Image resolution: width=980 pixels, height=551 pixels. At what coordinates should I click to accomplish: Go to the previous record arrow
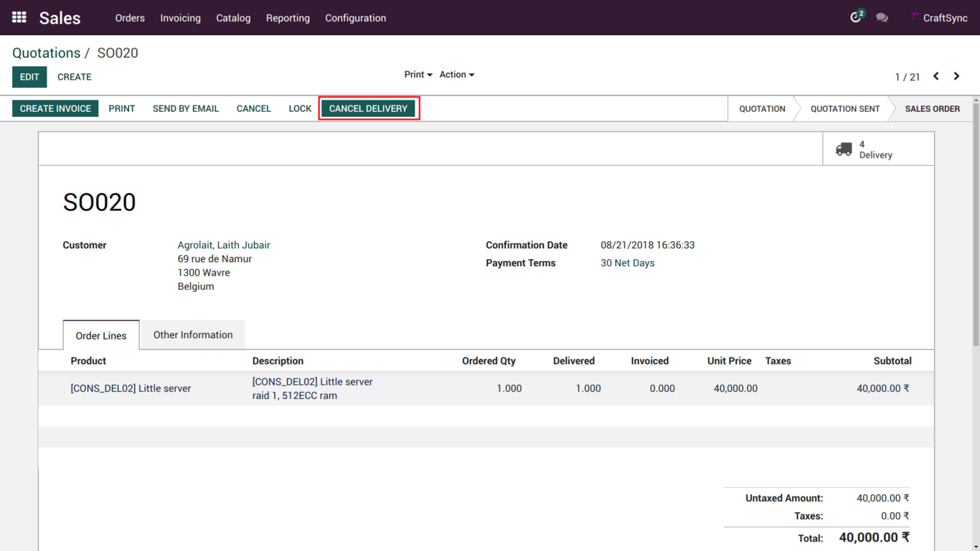pyautogui.click(x=936, y=76)
